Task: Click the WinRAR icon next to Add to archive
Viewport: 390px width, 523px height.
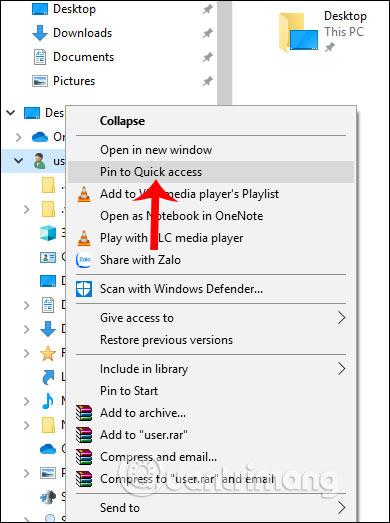Action: pyautogui.click(x=84, y=413)
